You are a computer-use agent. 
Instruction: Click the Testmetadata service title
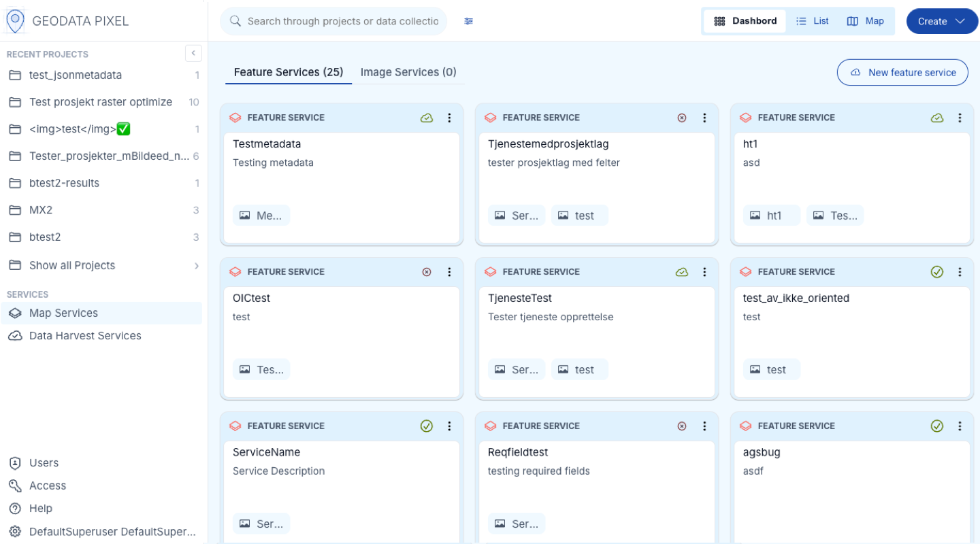(x=267, y=144)
